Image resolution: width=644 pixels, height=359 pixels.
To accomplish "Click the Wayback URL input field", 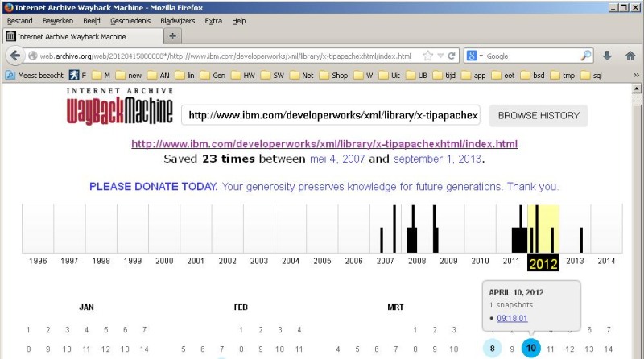I will [x=331, y=115].
